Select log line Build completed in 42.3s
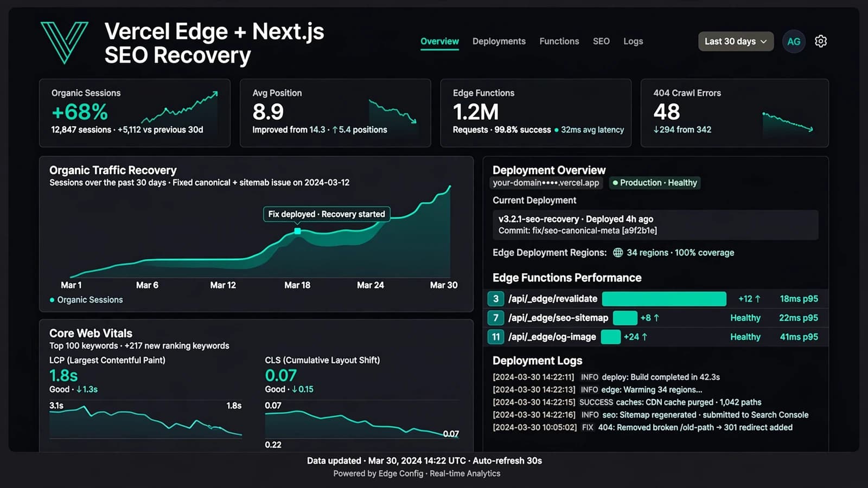Viewport: 868px width, 488px height. pos(606,377)
